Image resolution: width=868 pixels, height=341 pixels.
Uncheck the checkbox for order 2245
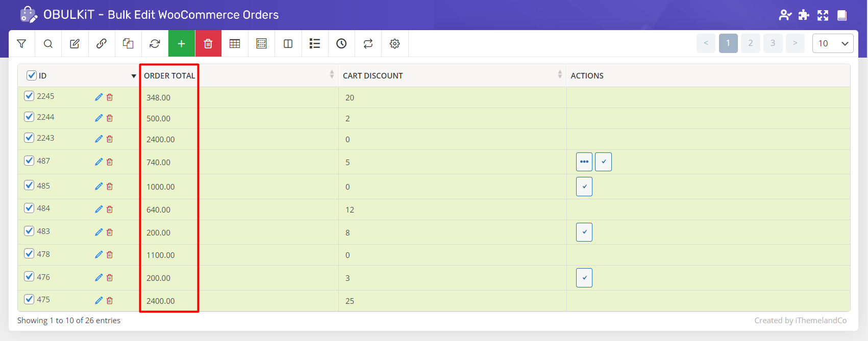point(29,96)
